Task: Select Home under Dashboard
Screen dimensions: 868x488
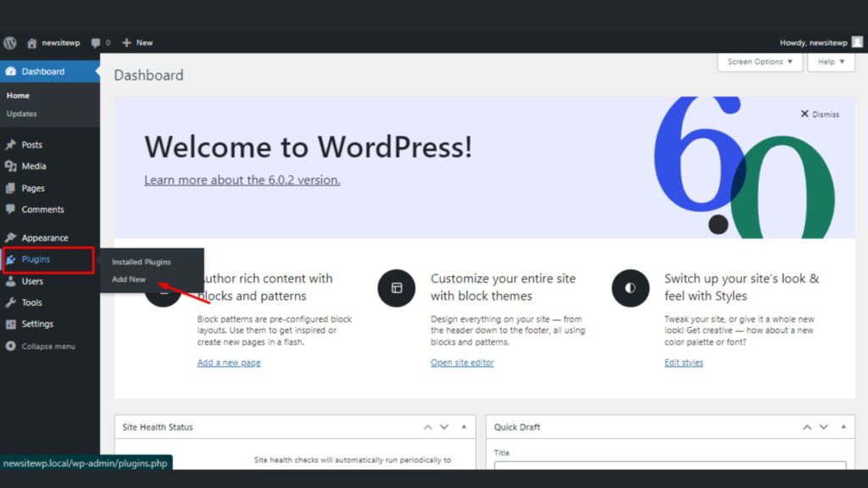Action: tap(18, 95)
